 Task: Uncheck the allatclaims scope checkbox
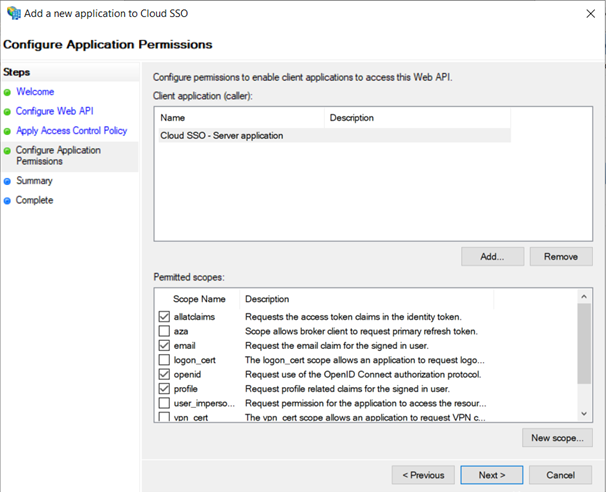pos(165,317)
